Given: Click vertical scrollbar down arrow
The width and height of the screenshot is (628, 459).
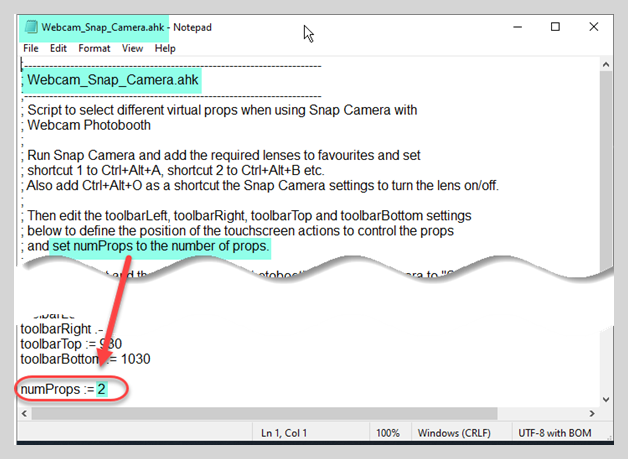Looking at the screenshot, I should click(x=606, y=399).
